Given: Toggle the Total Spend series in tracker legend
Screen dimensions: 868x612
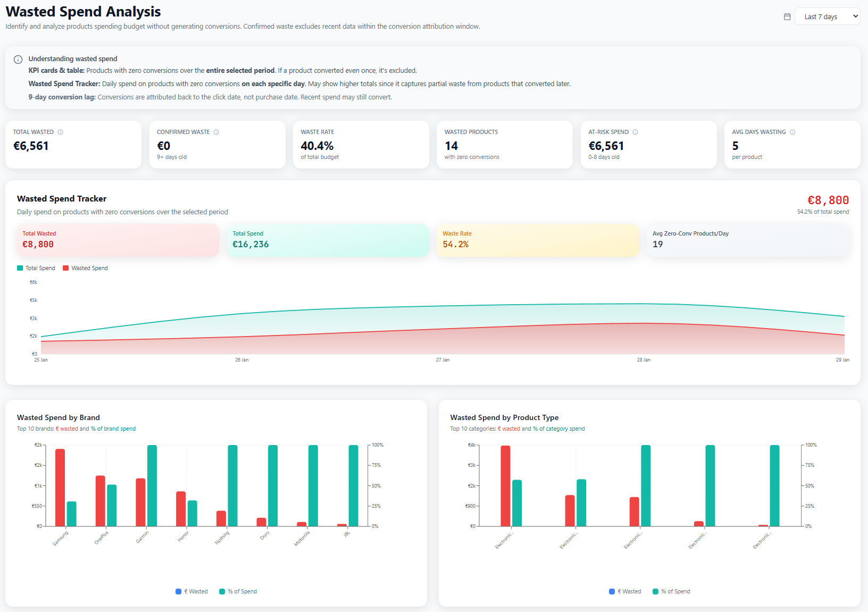Looking at the screenshot, I should (36, 269).
